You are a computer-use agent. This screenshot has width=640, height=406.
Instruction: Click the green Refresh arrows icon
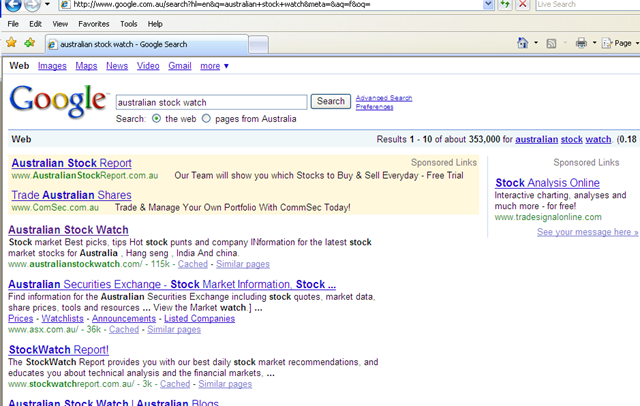pos(505,4)
